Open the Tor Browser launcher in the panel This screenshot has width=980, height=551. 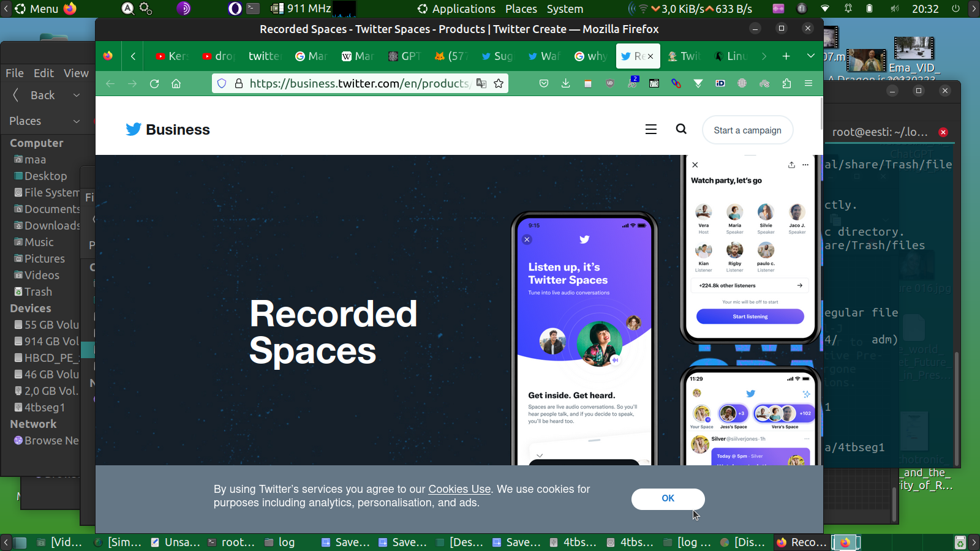tap(184, 9)
